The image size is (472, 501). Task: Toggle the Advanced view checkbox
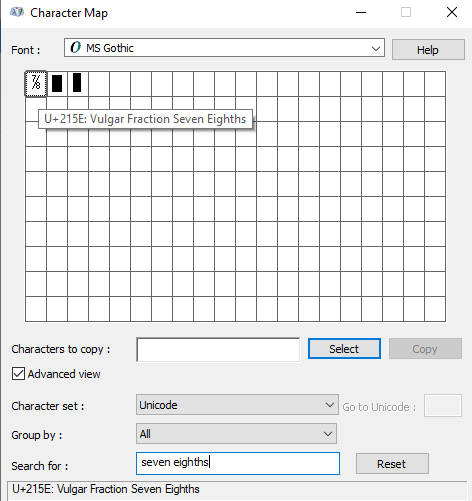point(18,374)
